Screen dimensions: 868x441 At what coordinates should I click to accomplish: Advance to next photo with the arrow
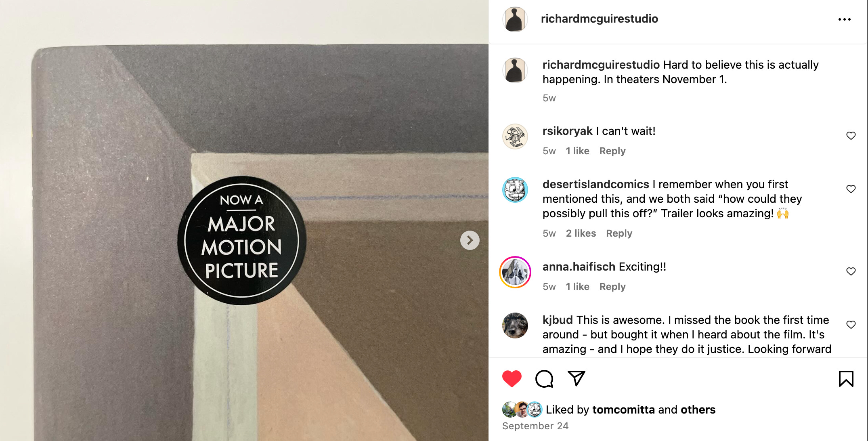click(470, 240)
